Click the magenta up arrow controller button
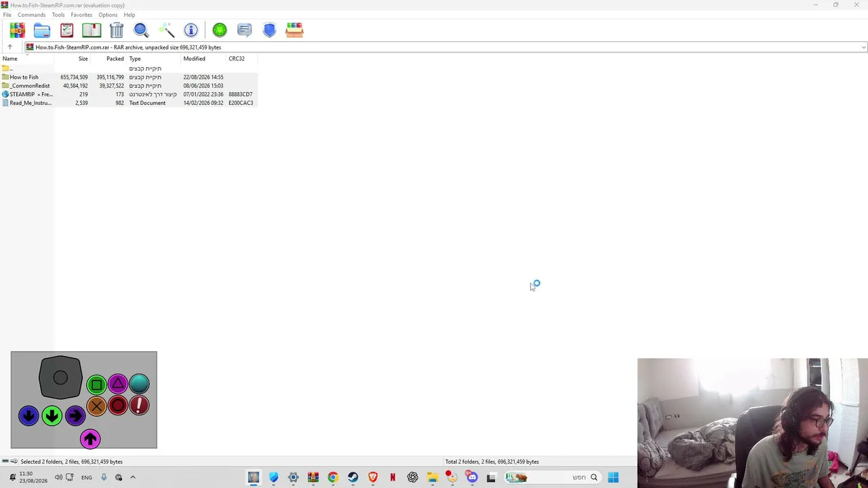The height and width of the screenshot is (488, 868). (90, 439)
